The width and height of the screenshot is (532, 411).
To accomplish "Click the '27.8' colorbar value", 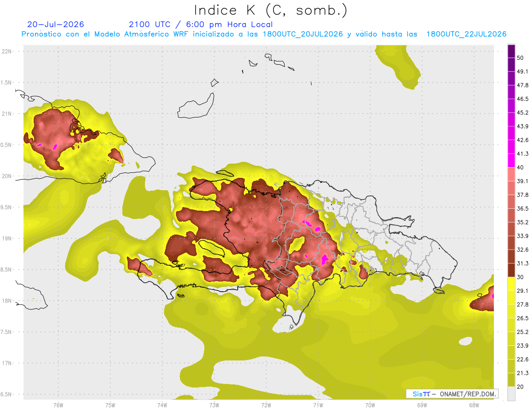I will [x=523, y=305].
